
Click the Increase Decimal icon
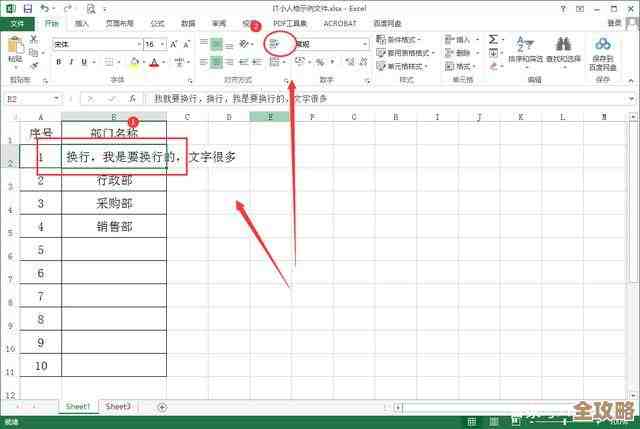[x=349, y=62]
